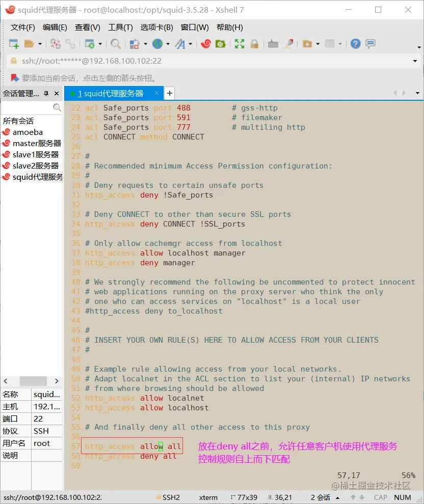Open the 文件(F) menu
The height and width of the screenshot is (504, 424).
coord(22,27)
